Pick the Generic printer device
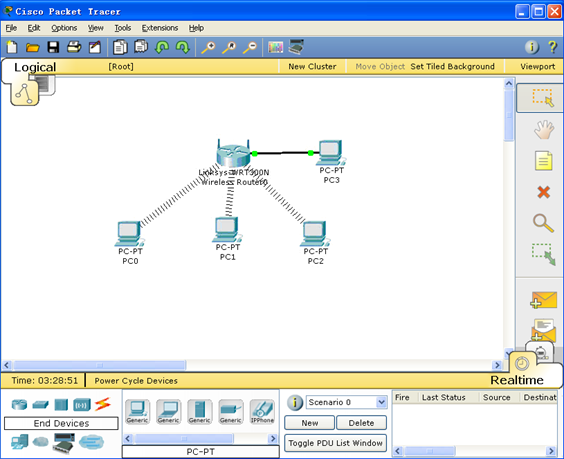 coord(231,412)
